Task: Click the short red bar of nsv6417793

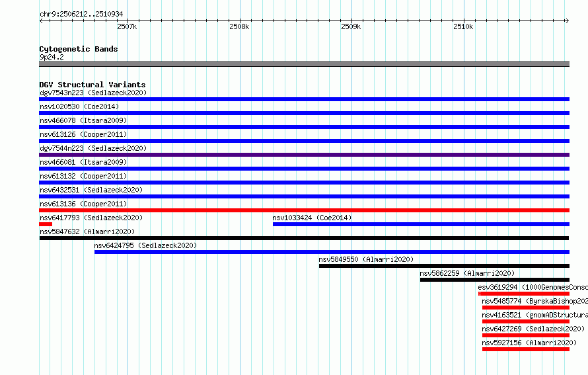Action: point(46,224)
